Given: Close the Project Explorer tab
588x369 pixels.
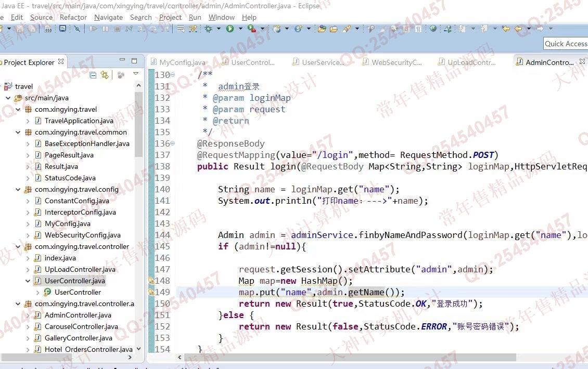Looking at the screenshot, I should (61, 61).
